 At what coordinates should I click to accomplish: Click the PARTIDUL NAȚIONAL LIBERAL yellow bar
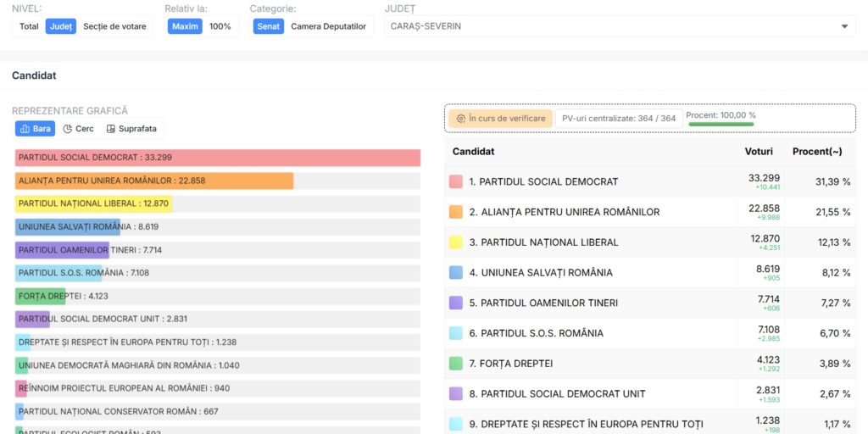(93, 203)
